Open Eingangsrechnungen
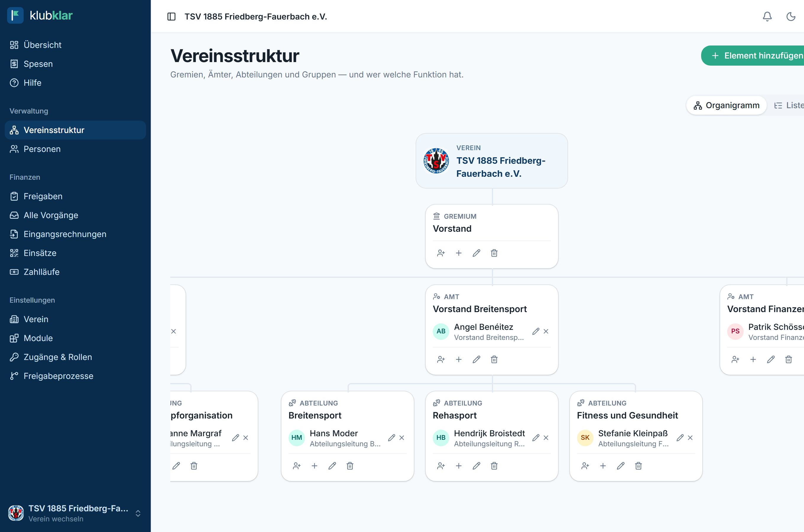 pyautogui.click(x=75, y=234)
